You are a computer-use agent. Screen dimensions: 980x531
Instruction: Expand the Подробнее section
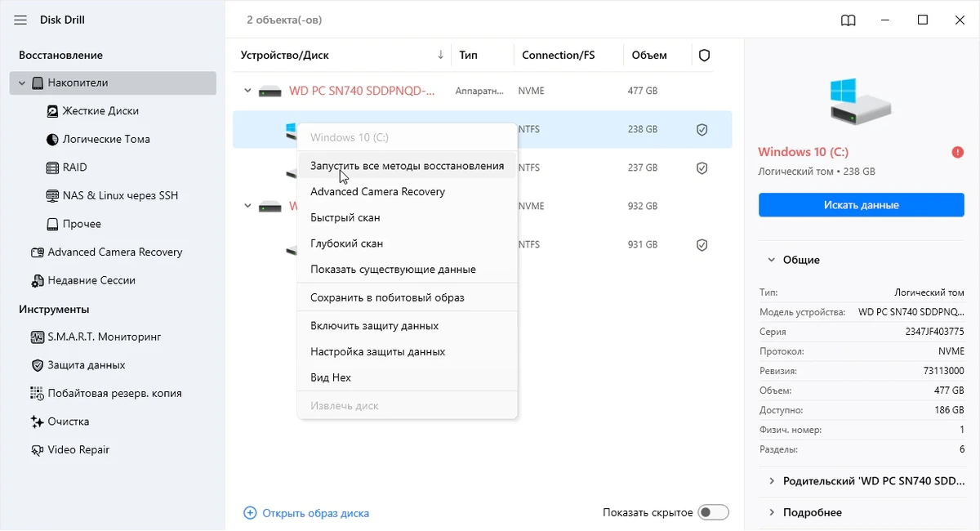(x=771, y=512)
